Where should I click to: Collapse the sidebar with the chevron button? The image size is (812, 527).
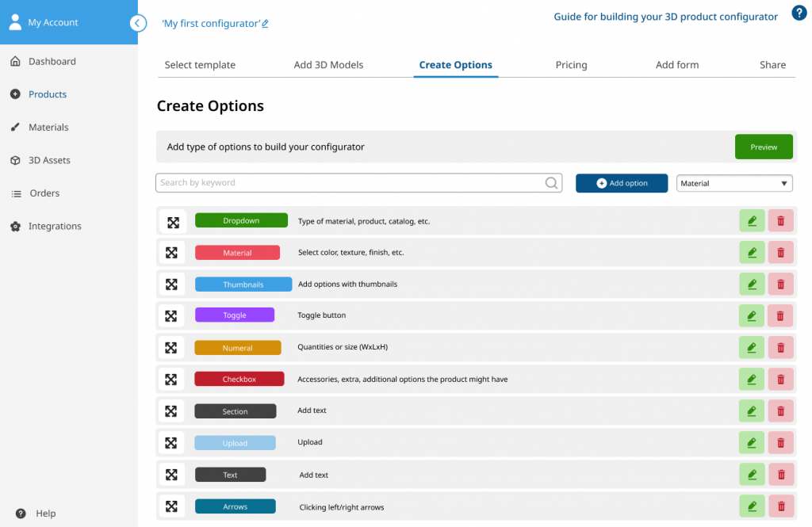(138, 23)
